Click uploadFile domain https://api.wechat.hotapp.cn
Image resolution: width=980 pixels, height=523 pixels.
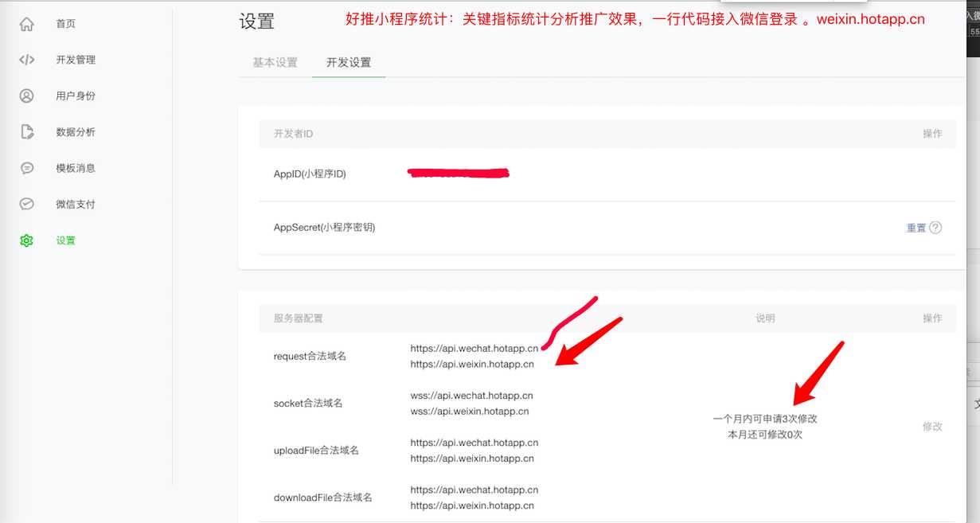pos(474,443)
